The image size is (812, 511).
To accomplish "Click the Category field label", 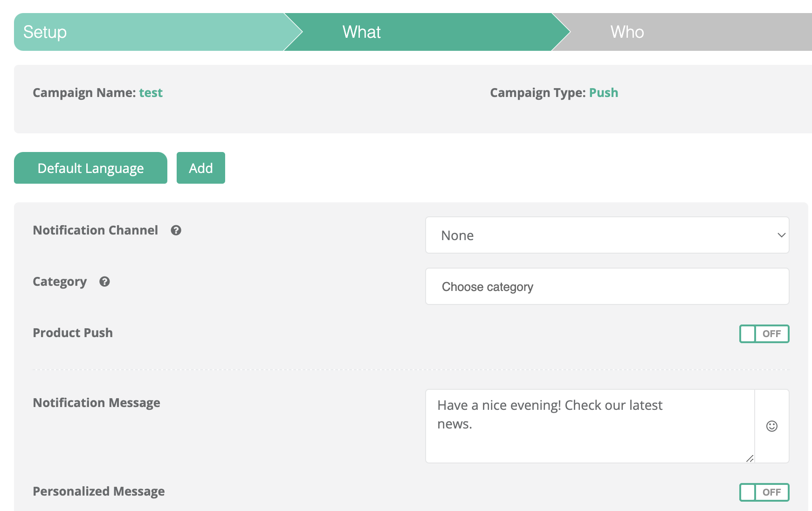I will point(60,282).
